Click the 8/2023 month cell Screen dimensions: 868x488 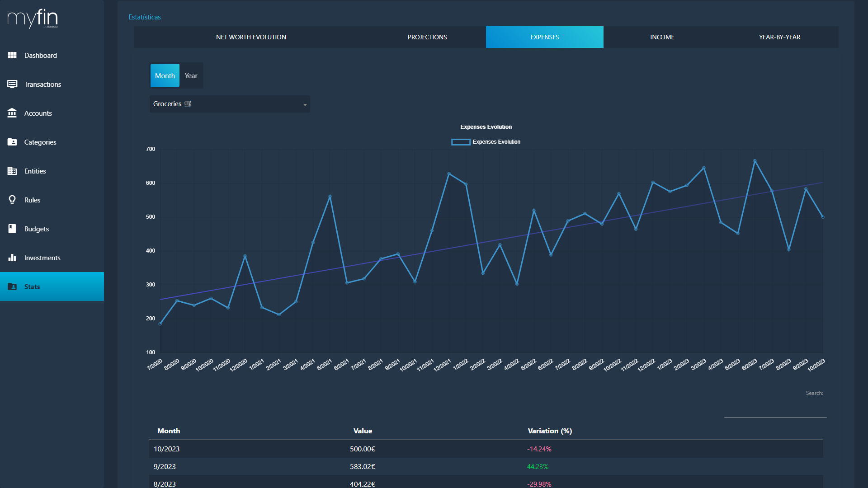click(x=165, y=484)
